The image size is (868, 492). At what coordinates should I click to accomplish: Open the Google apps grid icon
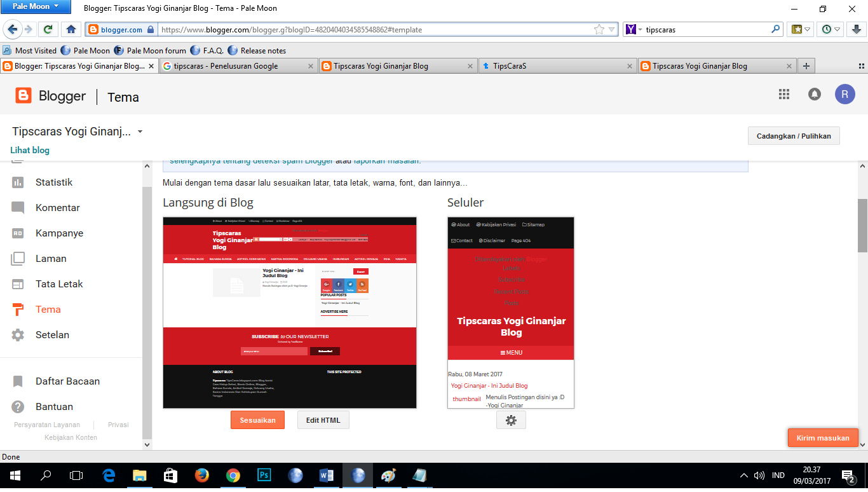pos(783,94)
